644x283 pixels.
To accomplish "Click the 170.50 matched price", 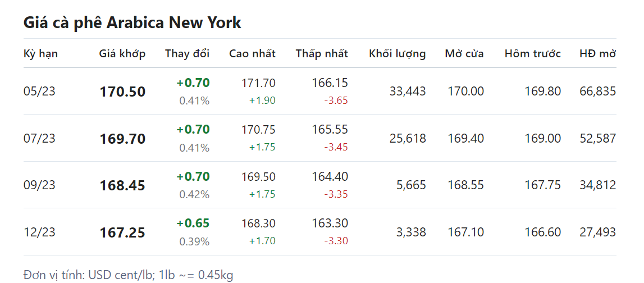I will (x=122, y=92).
